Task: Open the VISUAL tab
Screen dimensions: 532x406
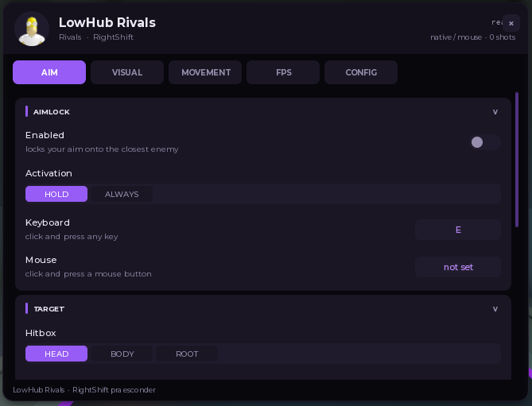Action: click(x=127, y=72)
